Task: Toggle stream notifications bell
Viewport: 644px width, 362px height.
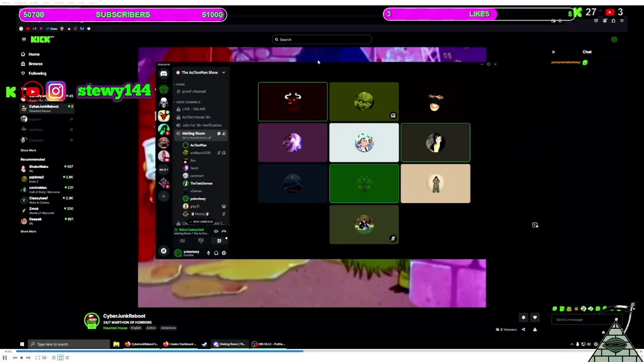Action: coord(523,317)
